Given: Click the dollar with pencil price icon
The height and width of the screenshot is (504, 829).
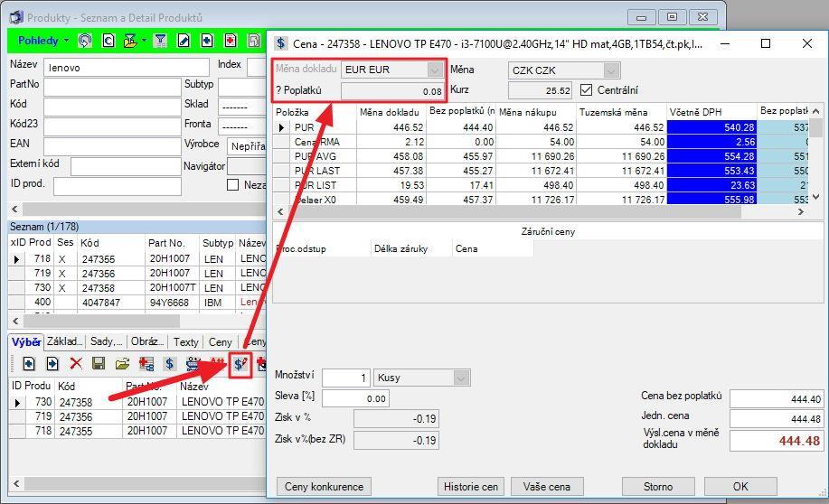Looking at the screenshot, I should pyautogui.click(x=240, y=363).
